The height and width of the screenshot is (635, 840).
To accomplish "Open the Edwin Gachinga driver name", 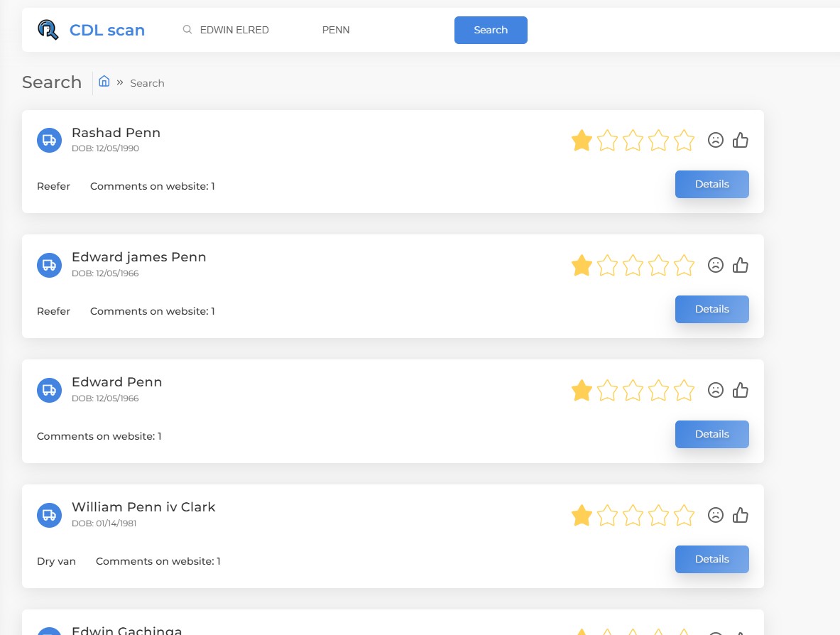I will 127,630.
